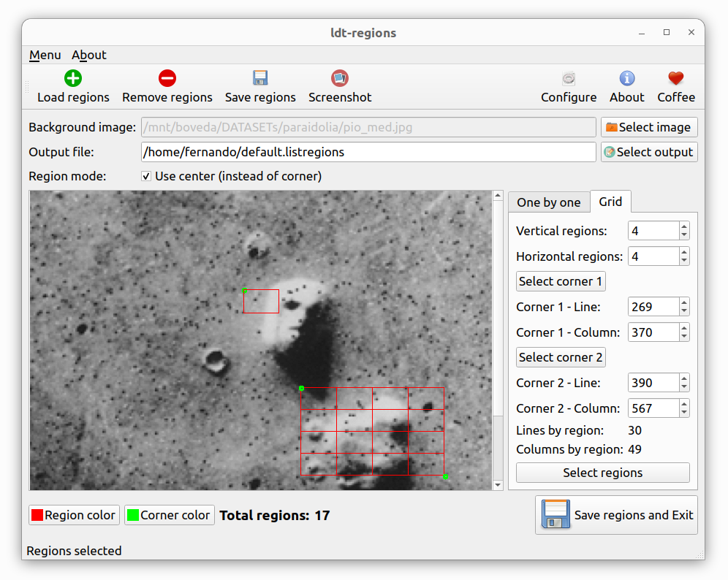Click the red Remove regions icon
728x580 pixels.
[167, 78]
